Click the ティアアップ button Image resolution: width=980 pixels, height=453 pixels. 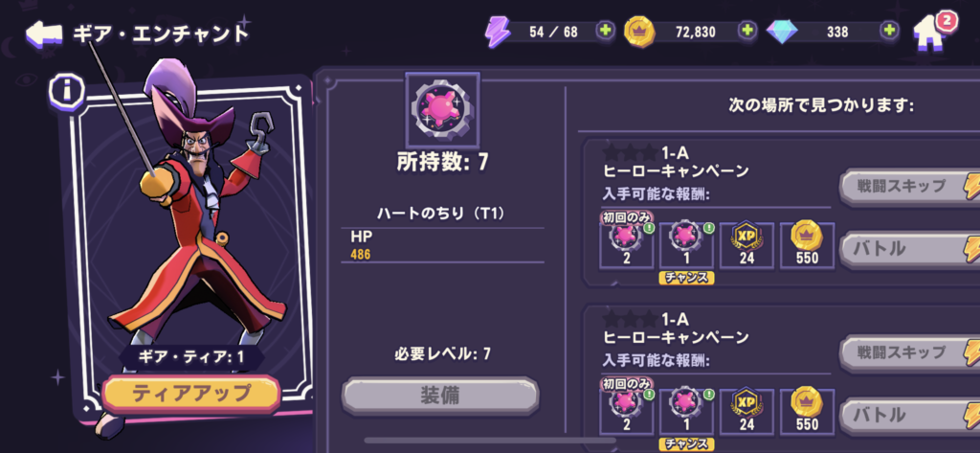tap(190, 394)
